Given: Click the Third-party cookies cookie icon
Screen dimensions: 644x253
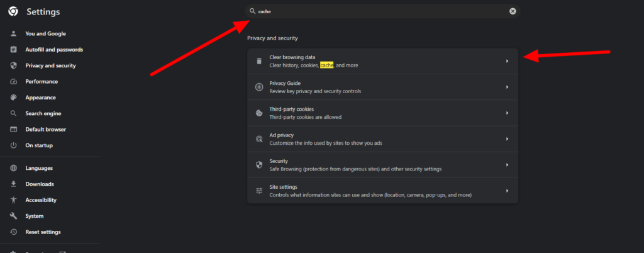Looking at the screenshot, I should click(259, 113).
